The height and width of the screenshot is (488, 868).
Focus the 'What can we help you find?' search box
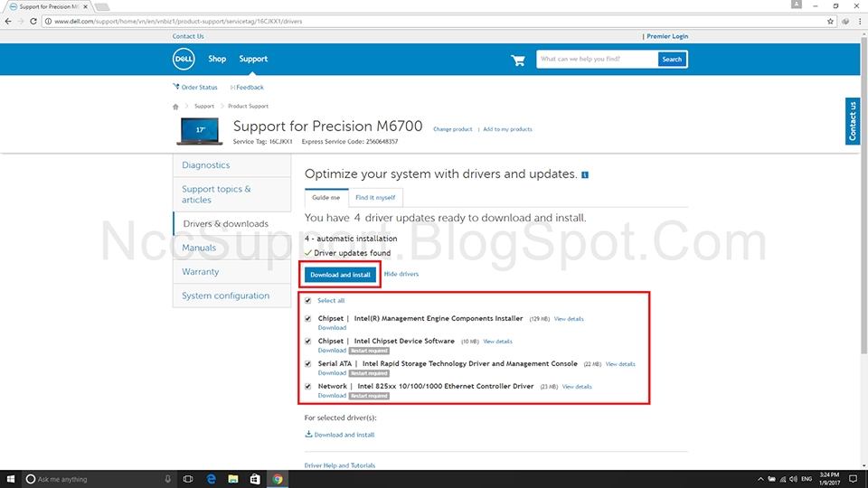click(597, 60)
